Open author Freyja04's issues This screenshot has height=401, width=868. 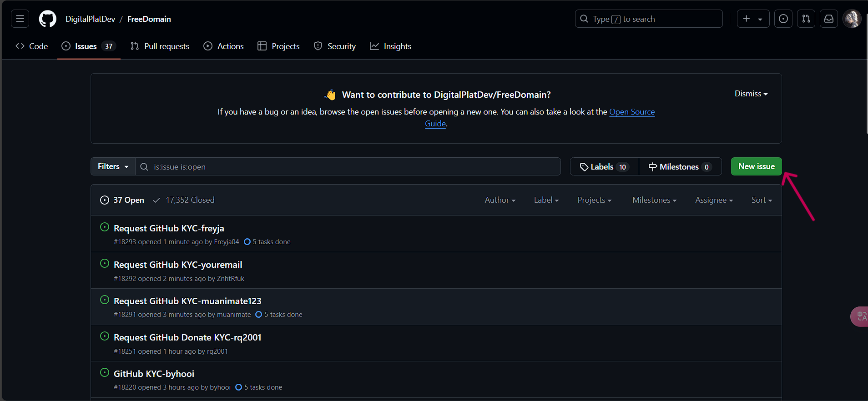click(226, 242)
